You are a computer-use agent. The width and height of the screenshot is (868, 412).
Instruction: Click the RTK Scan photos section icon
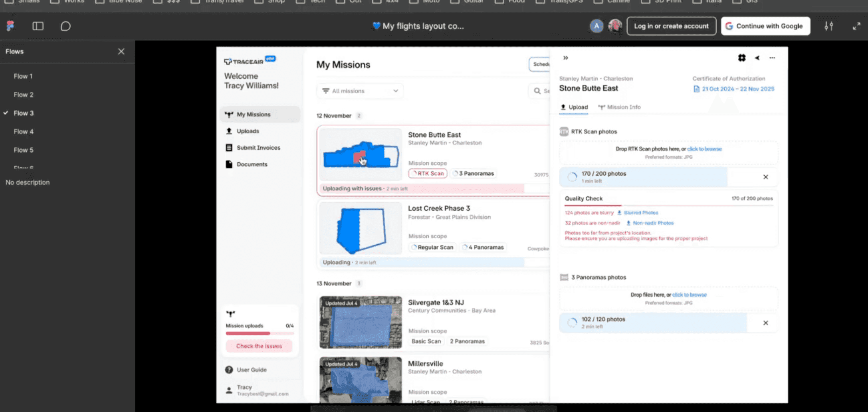pyautogui.click(x=564, y=132)
